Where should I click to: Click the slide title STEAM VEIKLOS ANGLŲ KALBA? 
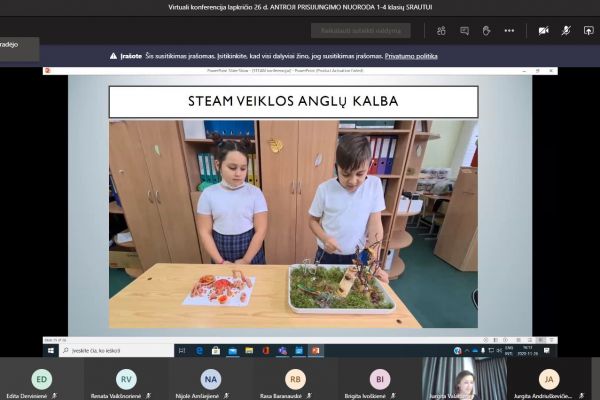coord(293,101)
